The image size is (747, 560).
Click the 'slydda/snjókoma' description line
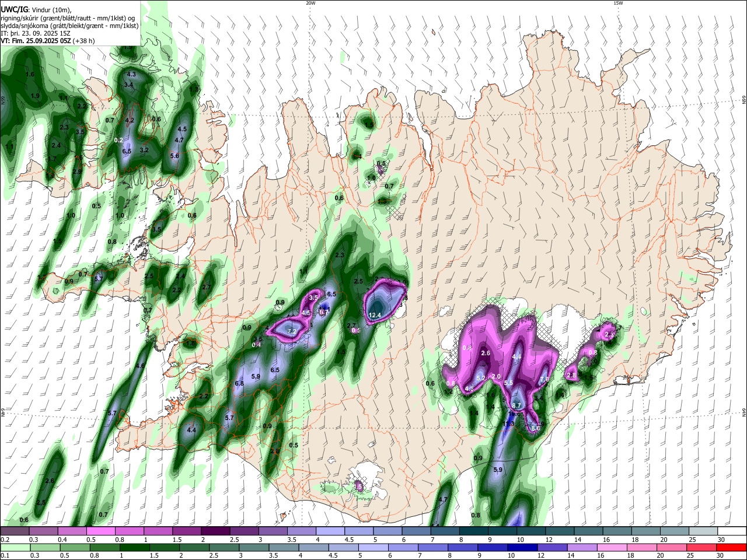pos(69,26)
